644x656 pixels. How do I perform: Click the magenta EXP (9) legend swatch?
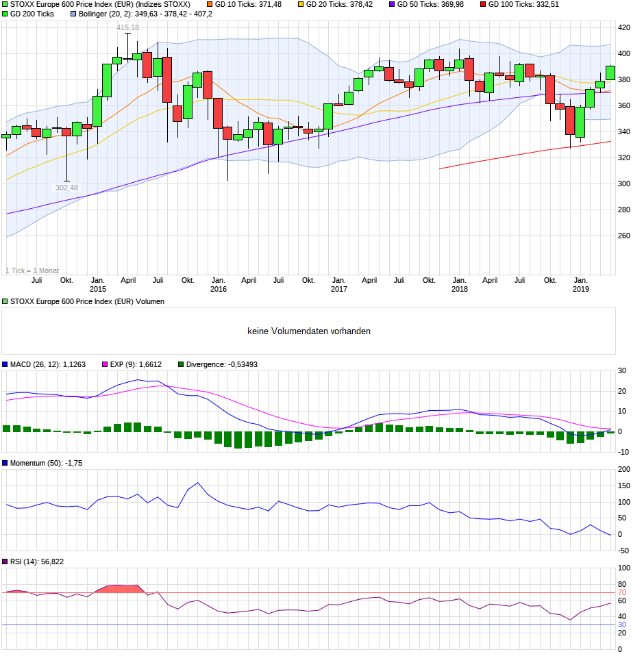coord(105,364)
